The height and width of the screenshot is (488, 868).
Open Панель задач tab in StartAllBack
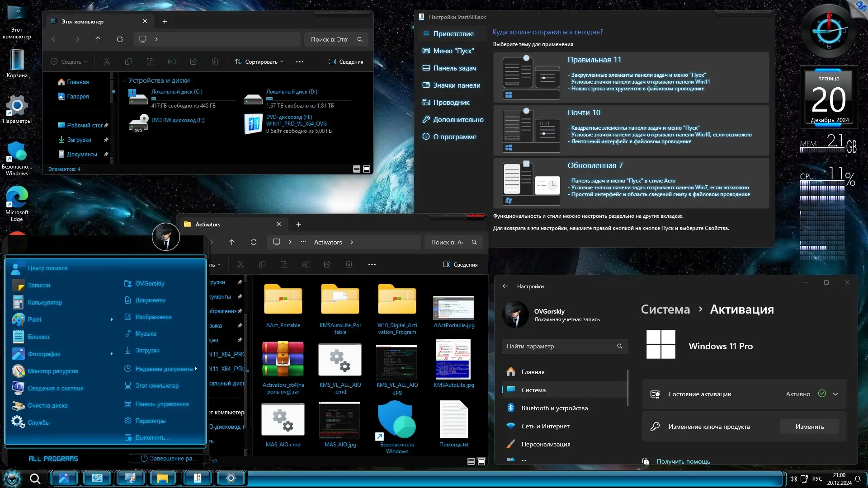454,68
